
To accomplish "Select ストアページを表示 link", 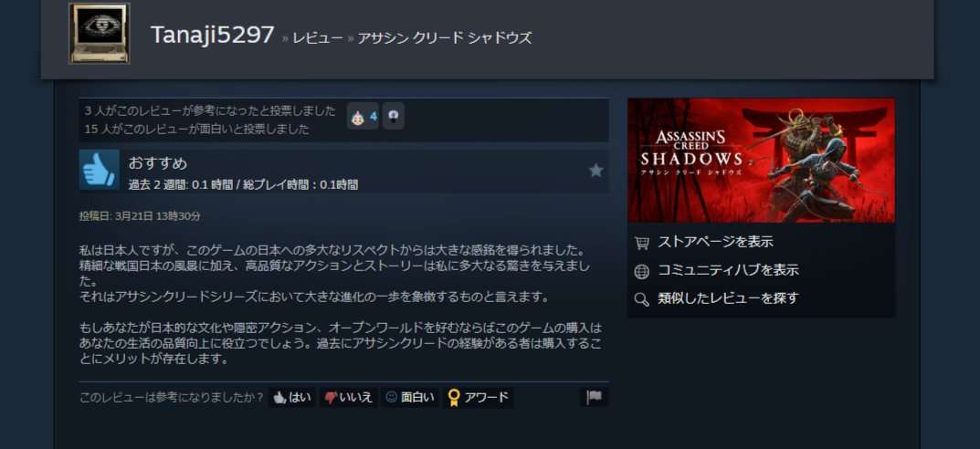I will 715,242.
